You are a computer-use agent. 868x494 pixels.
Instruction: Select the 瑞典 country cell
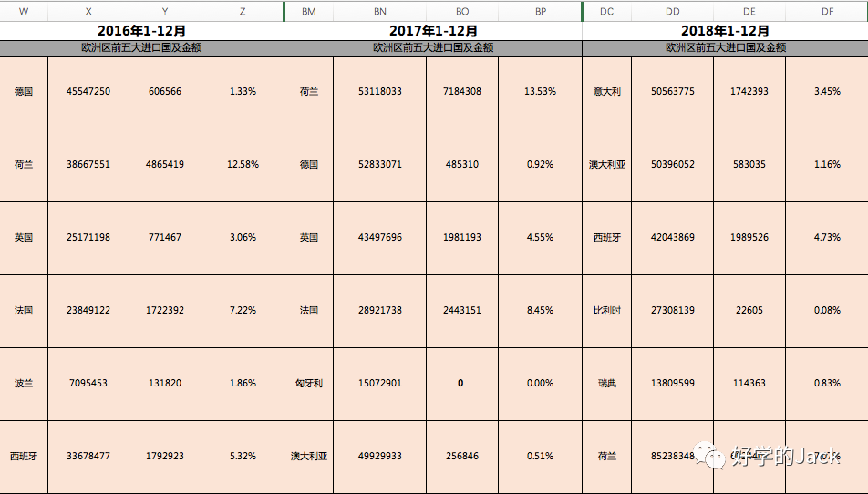pos(606,384)
